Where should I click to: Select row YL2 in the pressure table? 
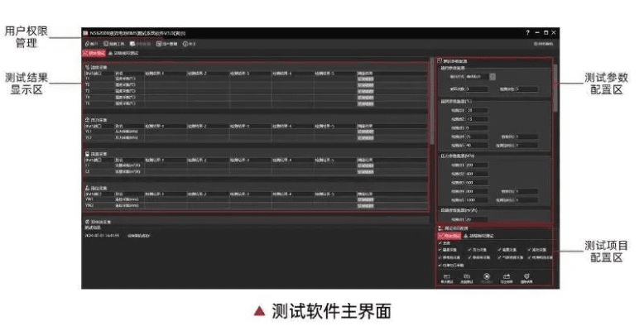tap(256, 137)
